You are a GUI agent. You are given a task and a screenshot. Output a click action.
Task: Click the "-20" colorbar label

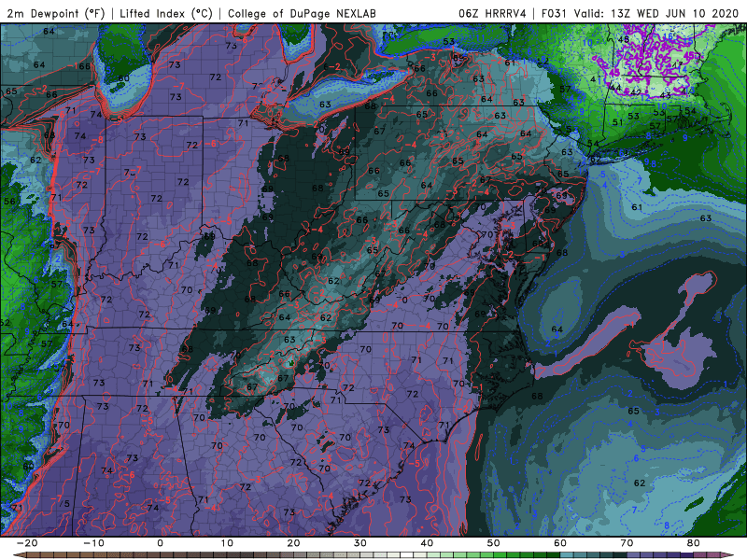point(27,543)
